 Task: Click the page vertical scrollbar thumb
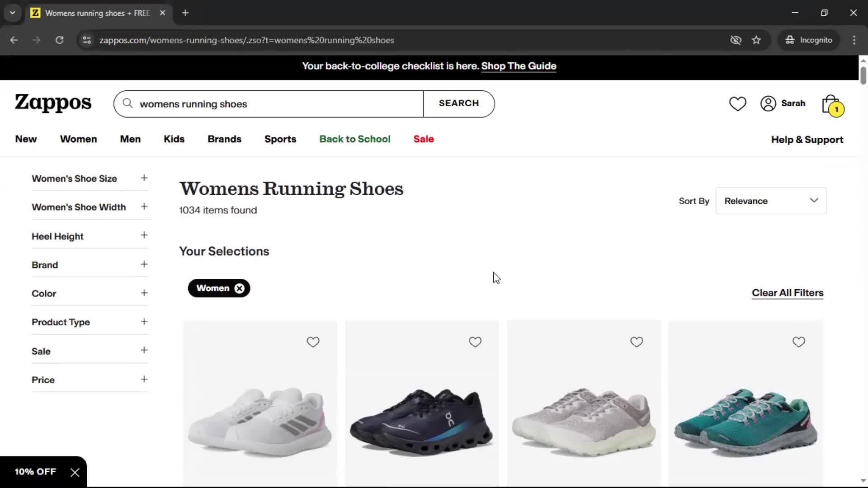[863, 75]
